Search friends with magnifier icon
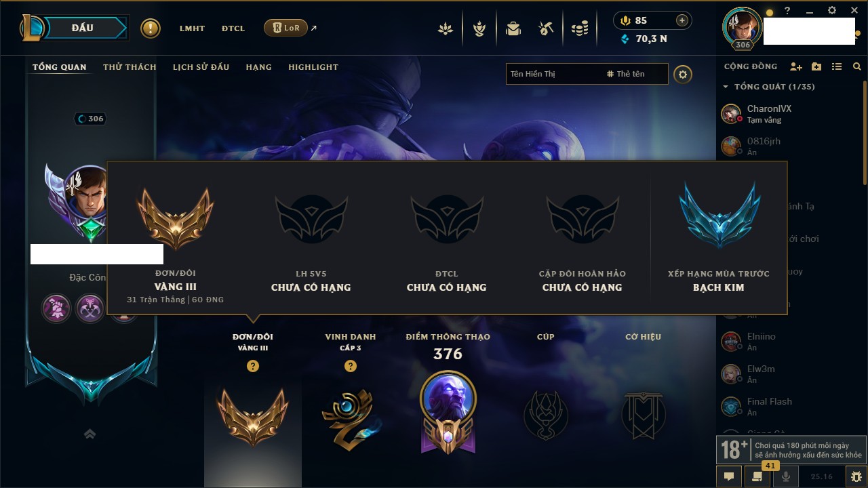Viewport: 868px width, 488px height. tap(857, 66)
